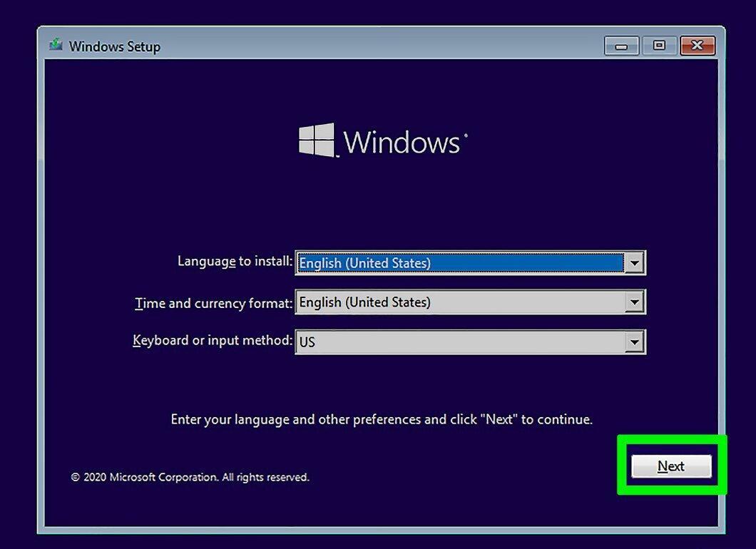Image resolution: width=756 pixels, height=549 pixels.
Task: Select the highlighted English (United States) language field
Action: click(460, 263)
